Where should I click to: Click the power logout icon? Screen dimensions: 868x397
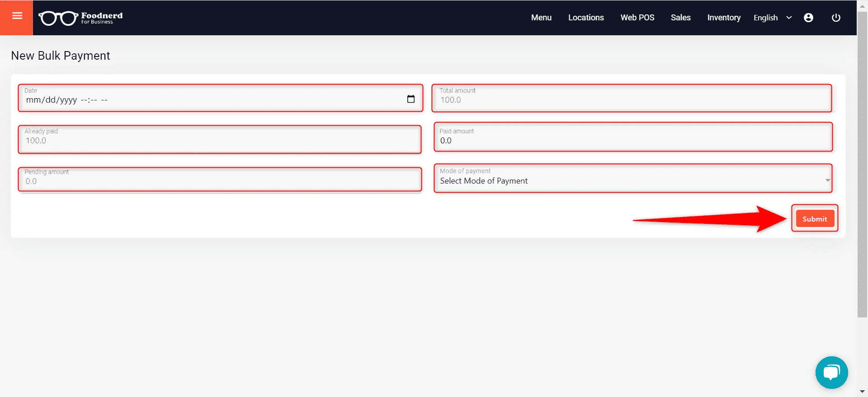tap(836, 18)
